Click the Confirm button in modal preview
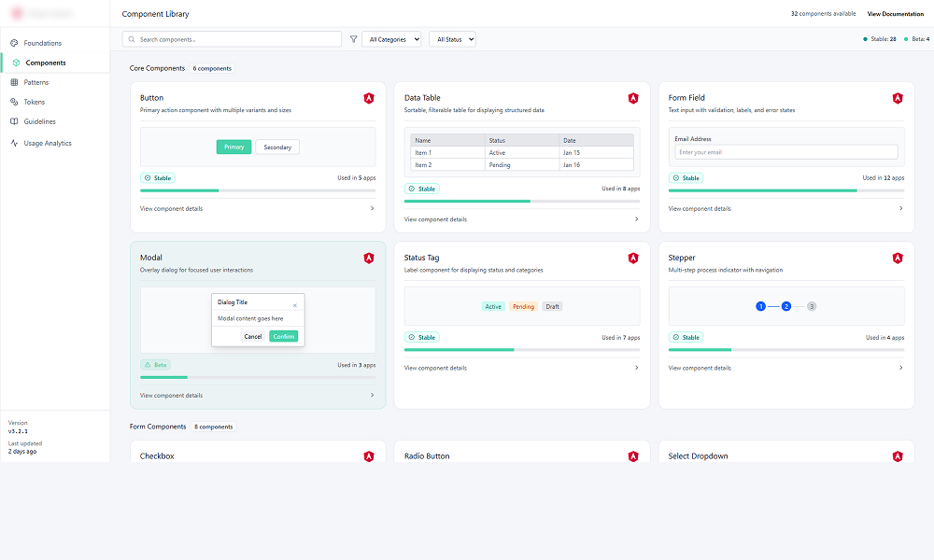934x560 pixels. 283,336
